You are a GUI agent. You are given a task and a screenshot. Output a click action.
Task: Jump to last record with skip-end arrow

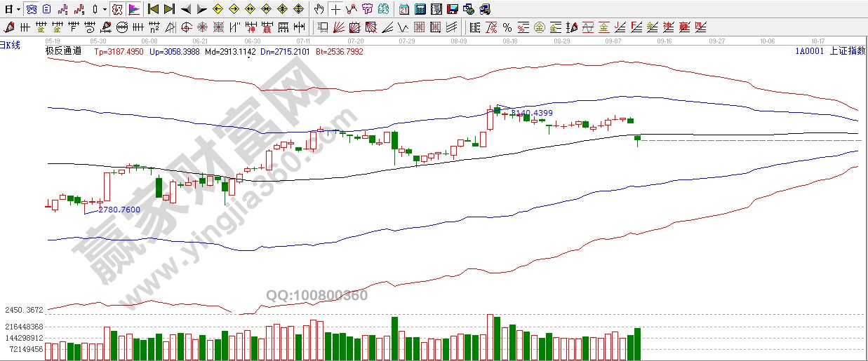(x=169, y=9)
